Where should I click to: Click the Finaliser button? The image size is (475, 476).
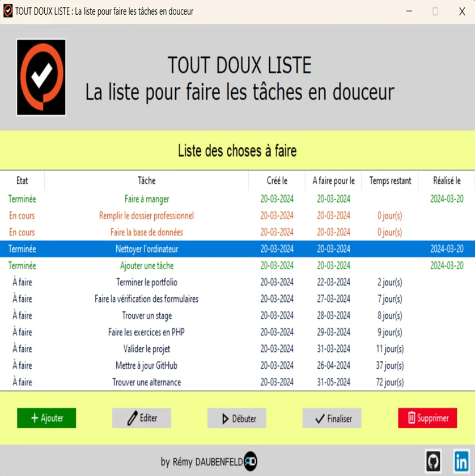tap(332, 418)
